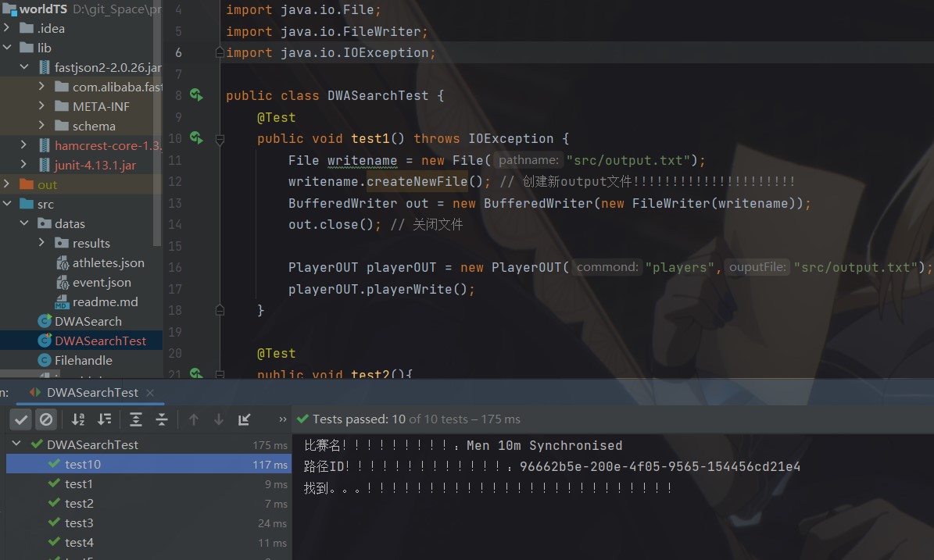Select test1 in test results

(149, 483)
